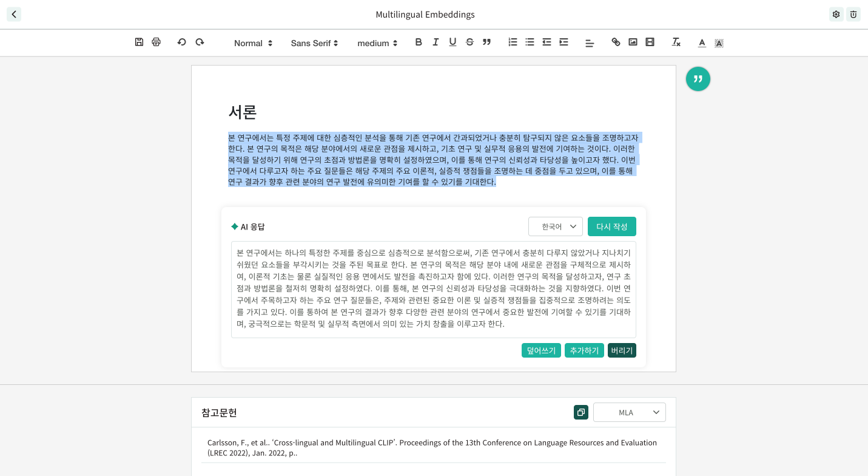
Task: Open the medium font size dropdown
Action: click(x=377, y=43)
